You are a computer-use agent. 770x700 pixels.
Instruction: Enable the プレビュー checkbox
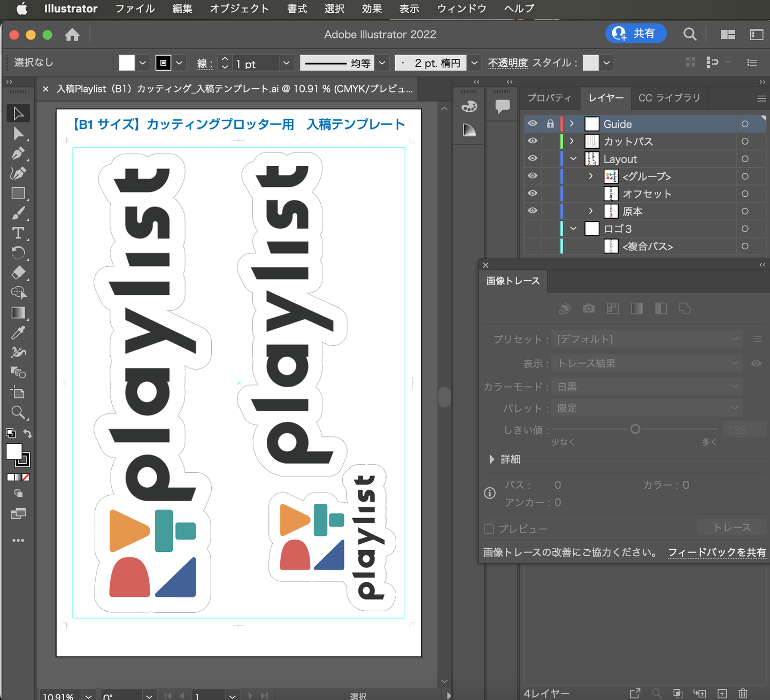489,529
